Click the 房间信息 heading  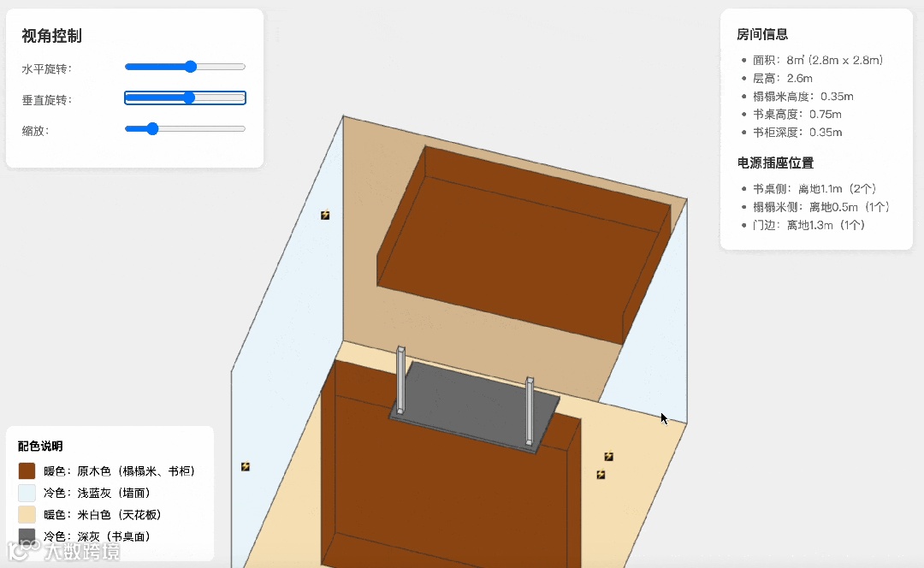(762, 35)
